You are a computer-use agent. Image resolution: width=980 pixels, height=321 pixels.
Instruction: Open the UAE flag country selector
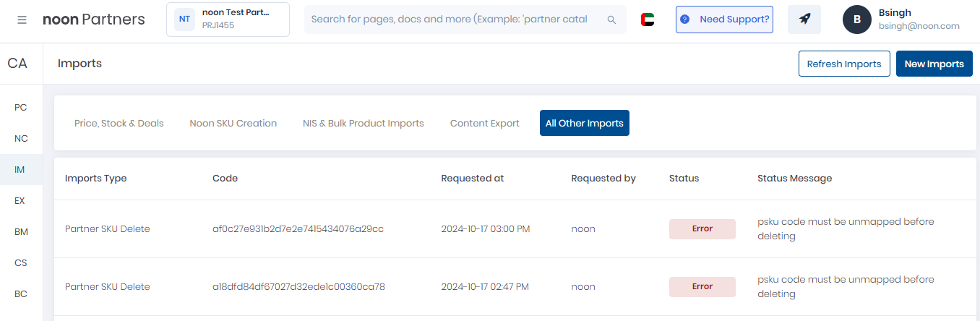pos(648,20)
